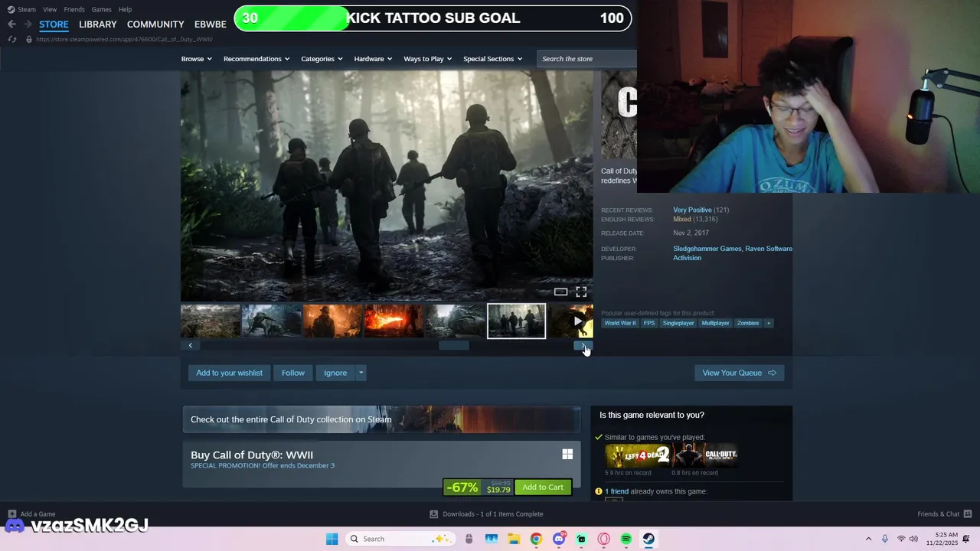Click the Add to Cart button

pyautogui.click(x=543, y=487)
